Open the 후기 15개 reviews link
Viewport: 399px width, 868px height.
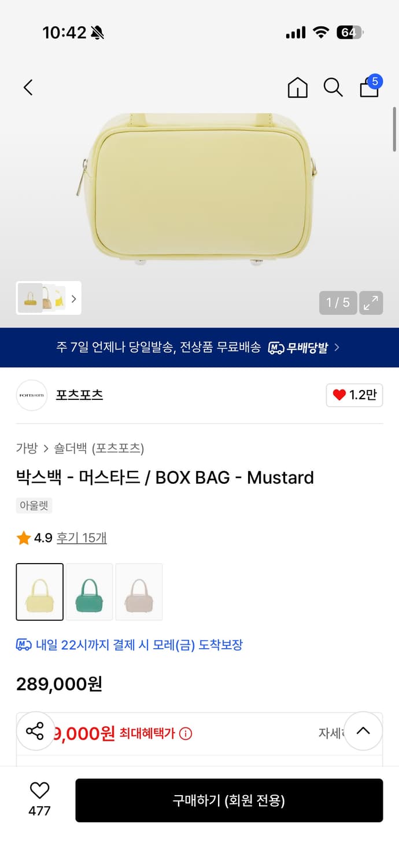click(x=82, y=538)
